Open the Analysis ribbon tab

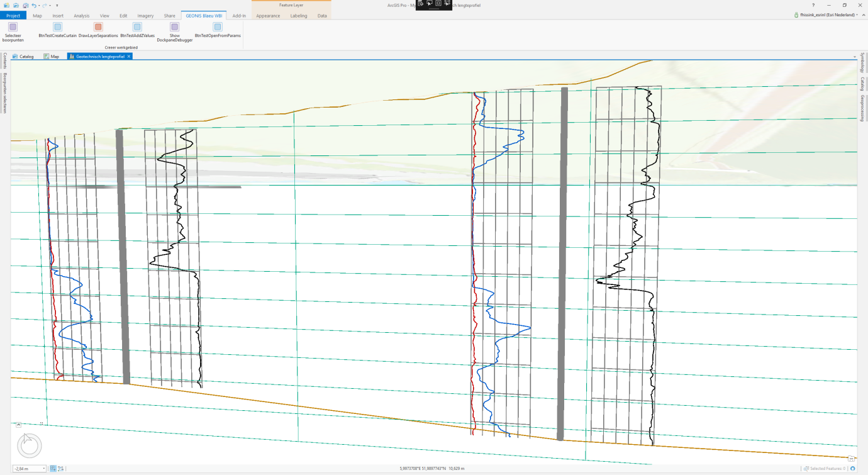(x=82, y=16)
